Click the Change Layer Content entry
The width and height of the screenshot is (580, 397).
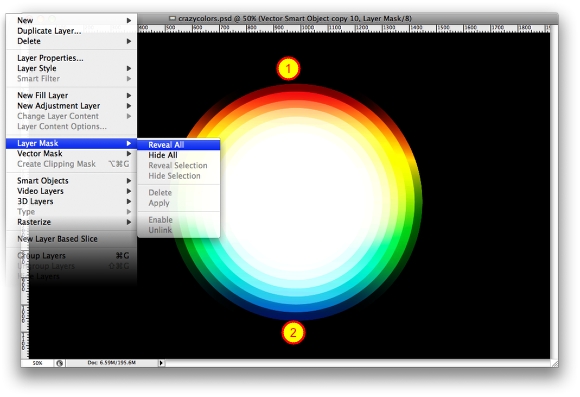click(71, 116)
